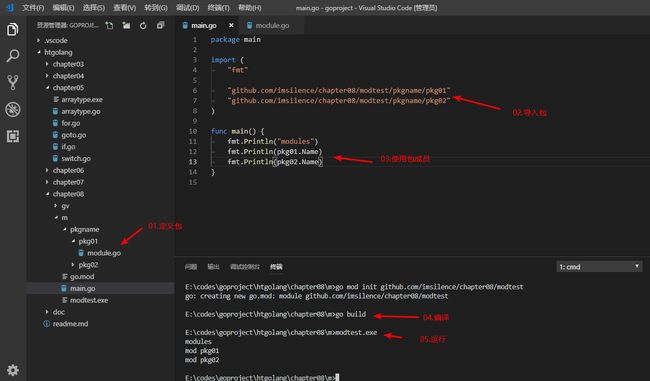Collapse the chapter05 folder
Viewport: 650px width, 381px height.
point(47,87)
